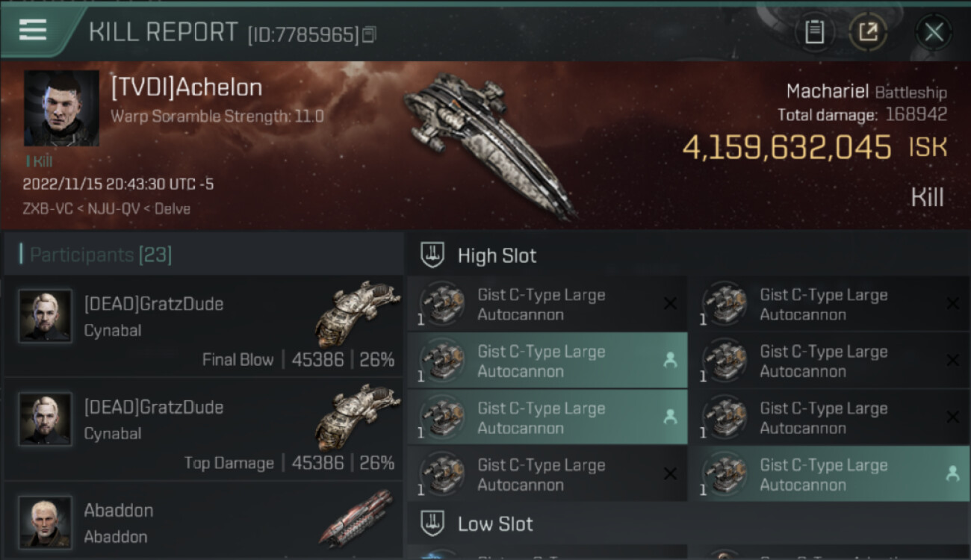Screen dimensions: 971x560
Task: Select the Final Blow GratzDude entry
Action: point(202,326)
